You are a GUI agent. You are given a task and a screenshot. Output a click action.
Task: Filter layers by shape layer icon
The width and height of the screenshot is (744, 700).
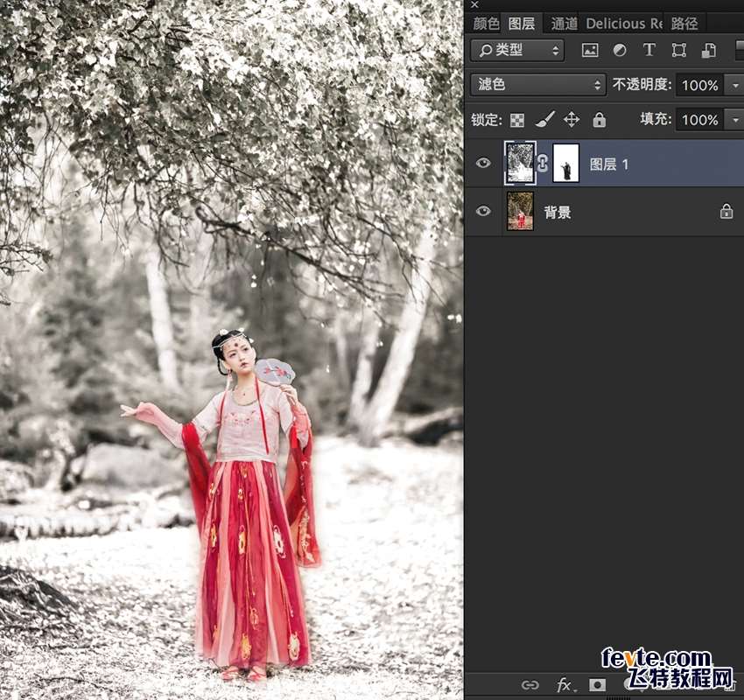point(679,50)
